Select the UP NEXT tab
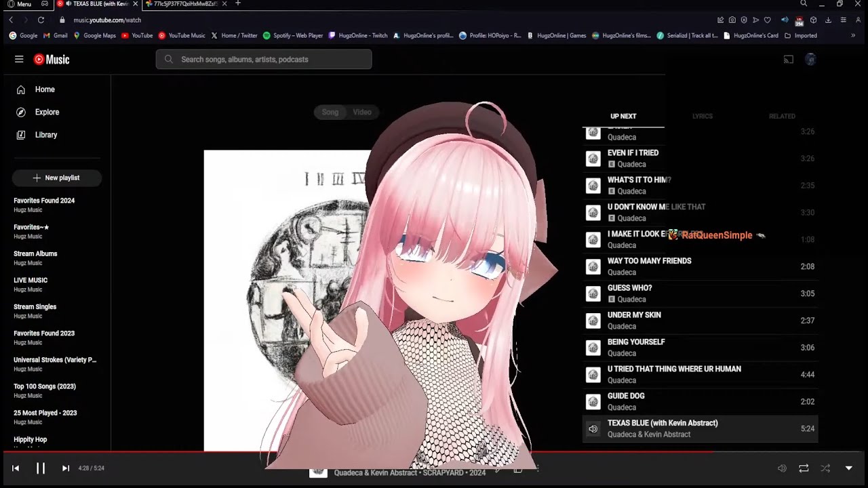The image size is (868, 488). 623,117
